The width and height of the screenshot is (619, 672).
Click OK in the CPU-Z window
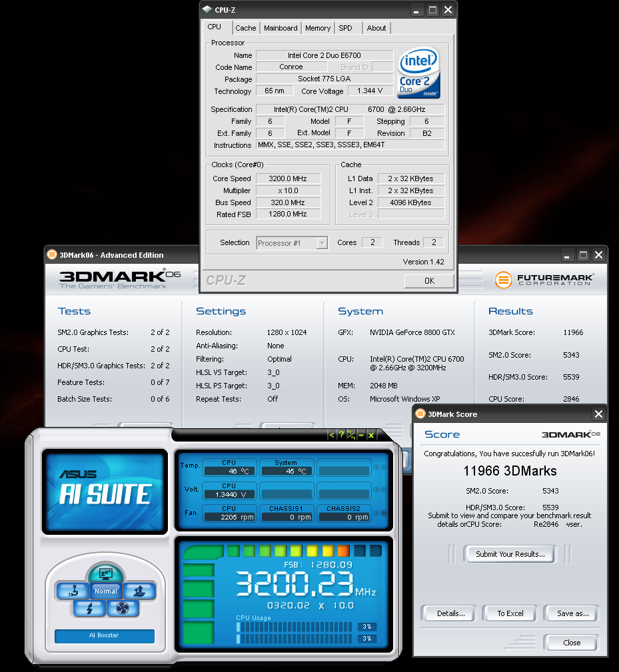[x=429, y=280]
